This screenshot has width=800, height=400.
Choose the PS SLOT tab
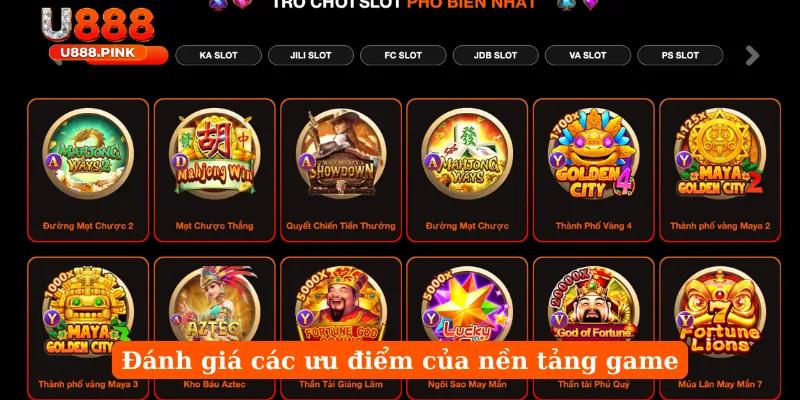click(680, 56)
